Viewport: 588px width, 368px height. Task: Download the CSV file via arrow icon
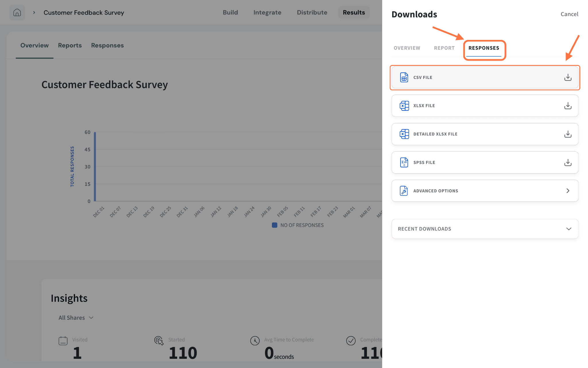(x=568, y=77)
